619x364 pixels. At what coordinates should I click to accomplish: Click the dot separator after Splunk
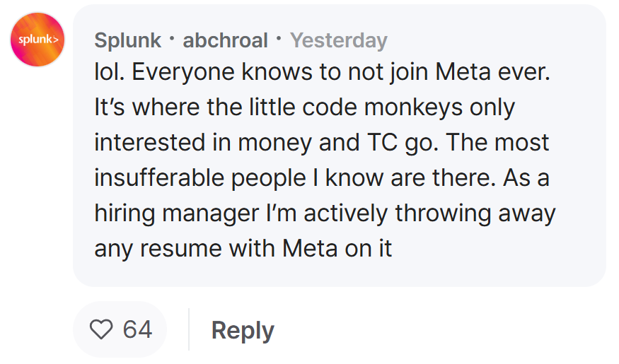(x=172, y=38)
